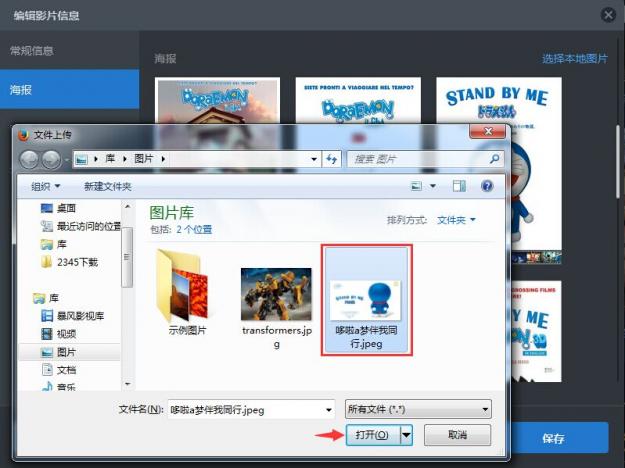Click the 2 个位置 link
The height and width of the screenshot is (468, 625).
(x=194, y=229)
